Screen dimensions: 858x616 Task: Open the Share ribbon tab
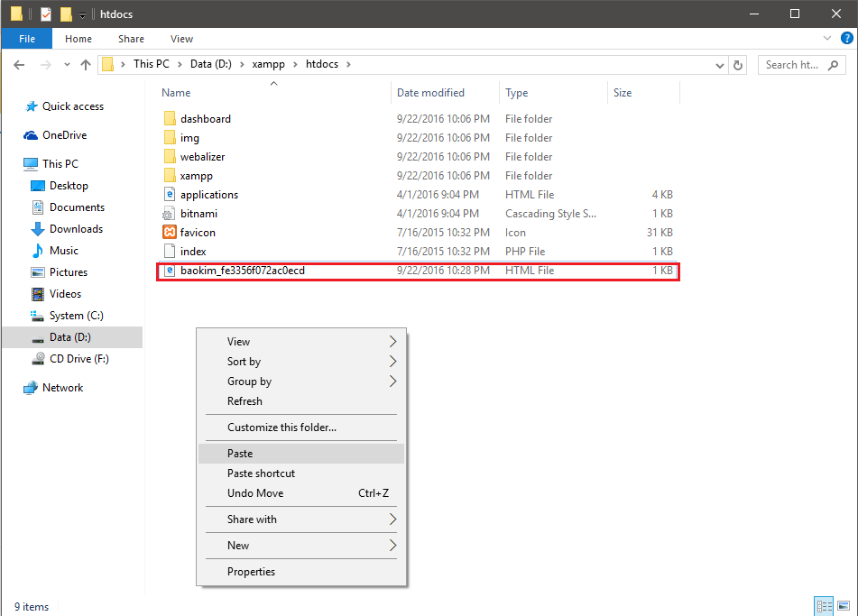tap(132, 39)
